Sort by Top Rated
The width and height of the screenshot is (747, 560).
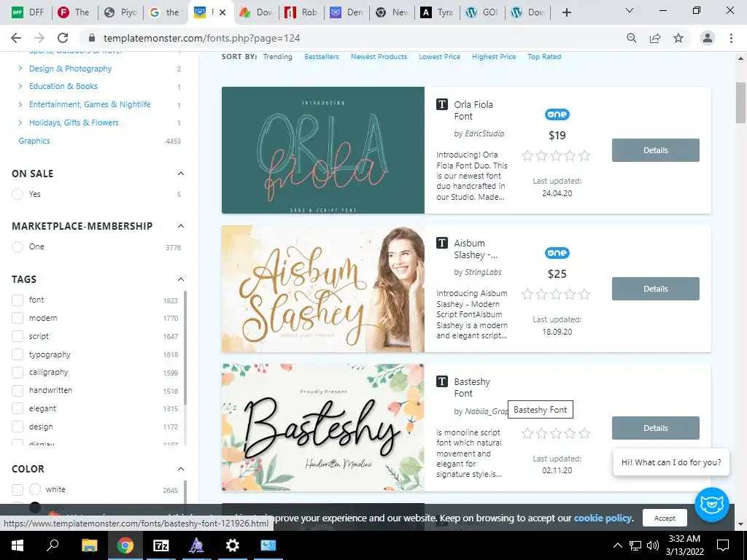(x=544, y=57)
